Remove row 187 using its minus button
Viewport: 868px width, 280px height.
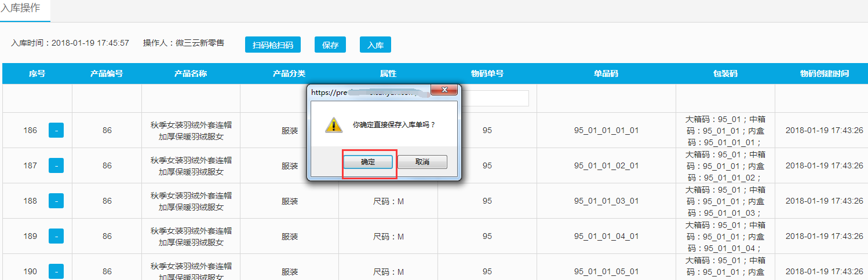[x=56, y=165]
